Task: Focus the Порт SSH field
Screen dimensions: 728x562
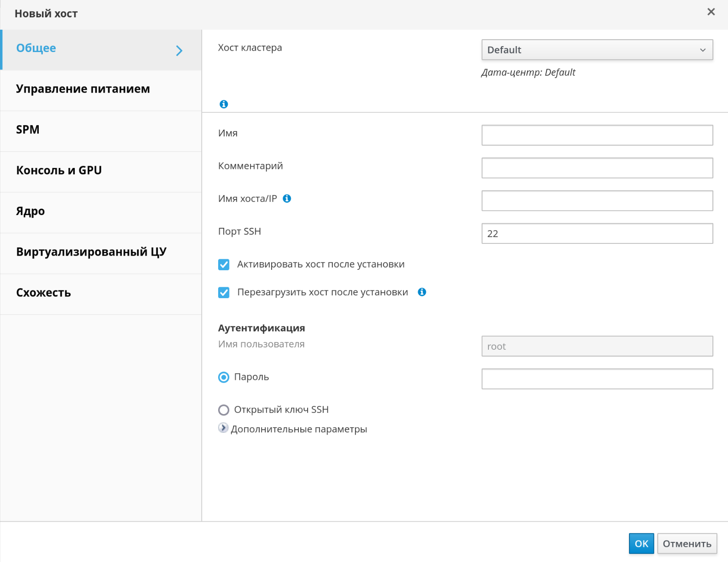Action: 597,233
